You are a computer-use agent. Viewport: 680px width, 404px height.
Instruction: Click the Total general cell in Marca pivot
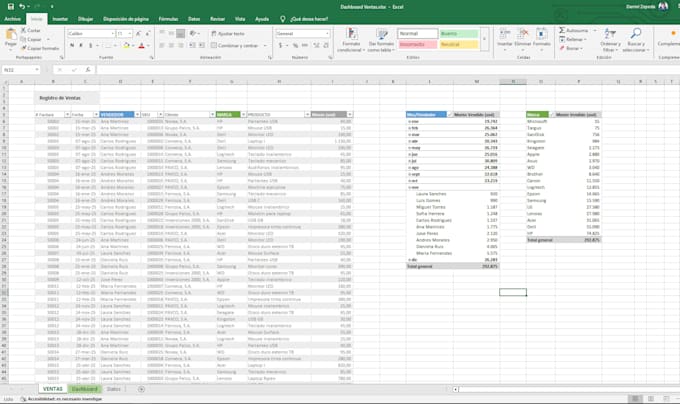click(x=539, y=240)
